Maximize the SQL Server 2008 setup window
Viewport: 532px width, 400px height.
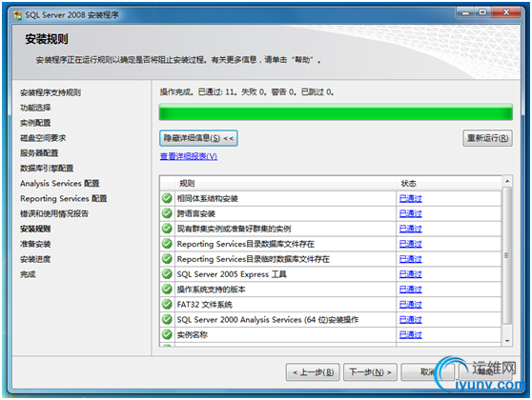point(482,12)
